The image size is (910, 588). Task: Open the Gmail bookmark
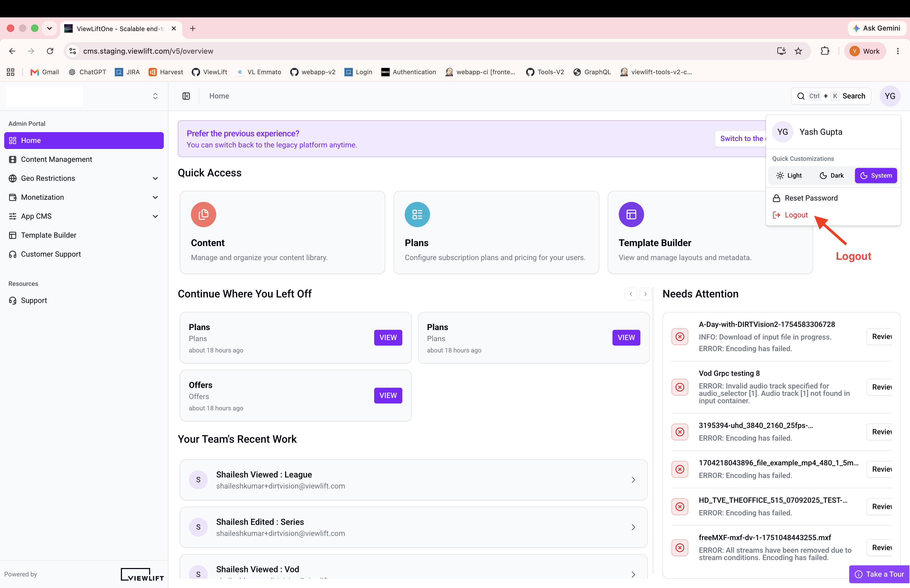point(45,72)
